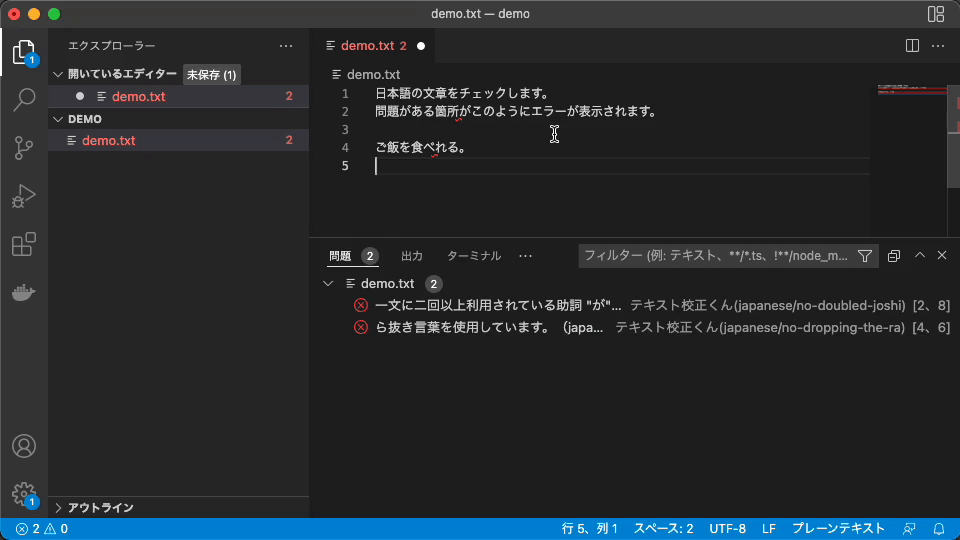
Task: Click the split editor icon
Action: point(912,46)
